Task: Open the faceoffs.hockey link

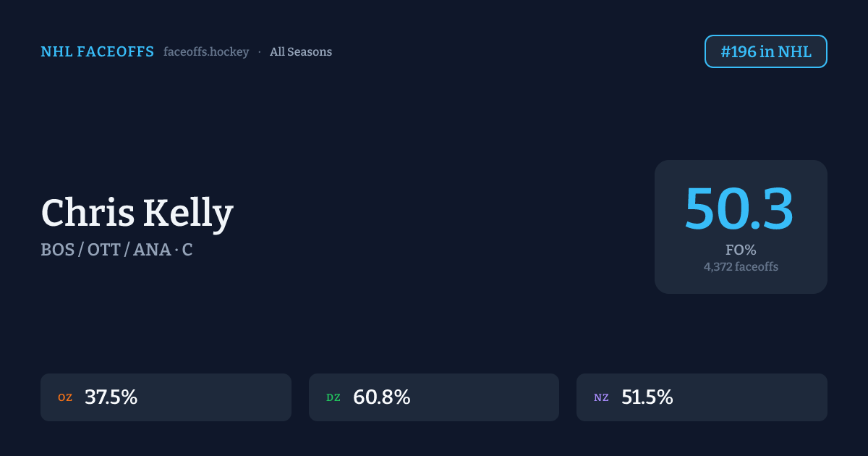Action: [206, 52]
